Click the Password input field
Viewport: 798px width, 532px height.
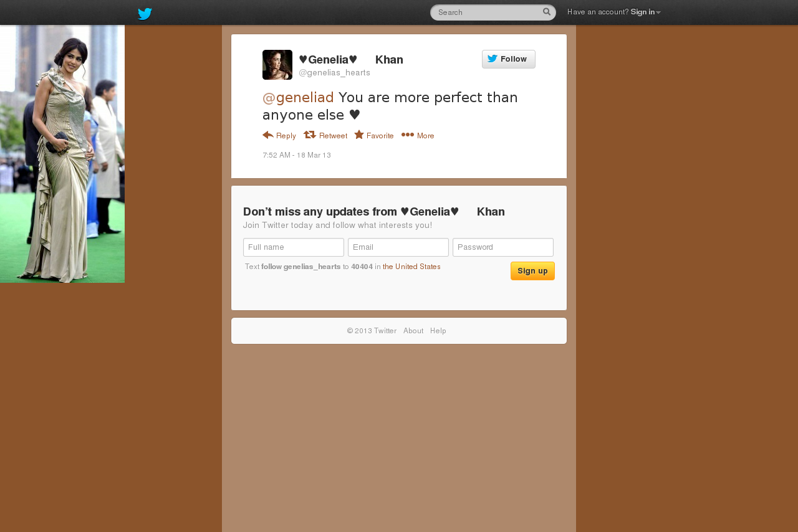point(503,247)
